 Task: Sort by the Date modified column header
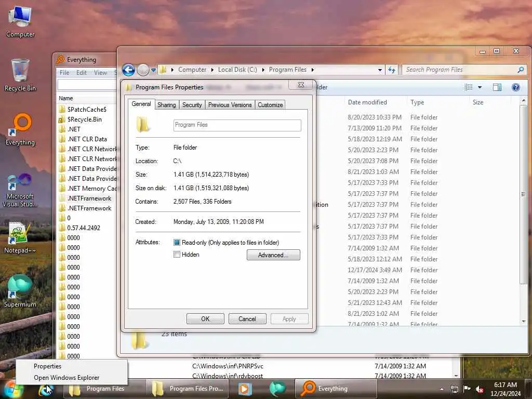click(367, 102)
